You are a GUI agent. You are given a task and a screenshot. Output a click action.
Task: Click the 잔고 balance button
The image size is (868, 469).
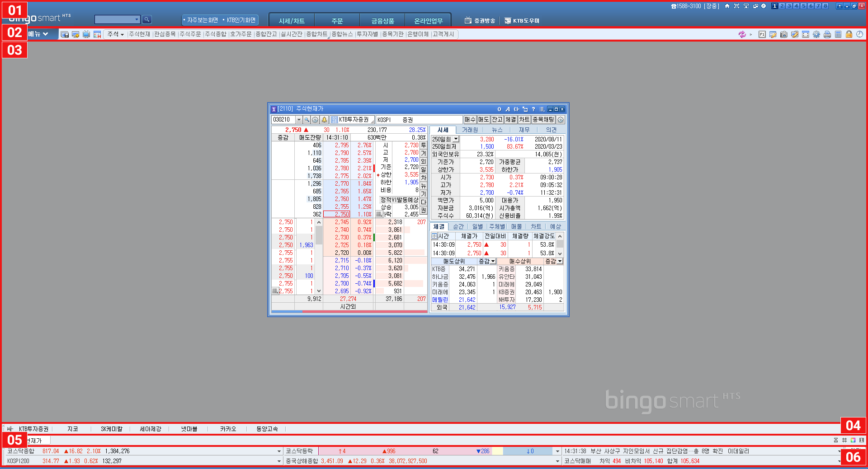click(x=497, y=120)
